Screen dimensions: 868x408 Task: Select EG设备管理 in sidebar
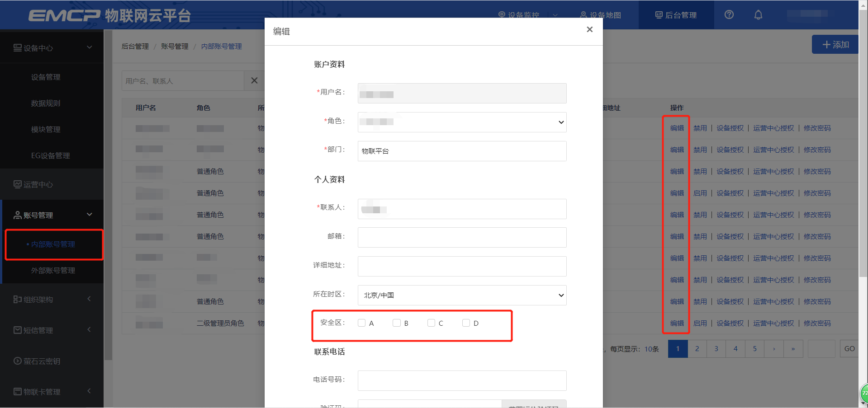click(50, 155)
